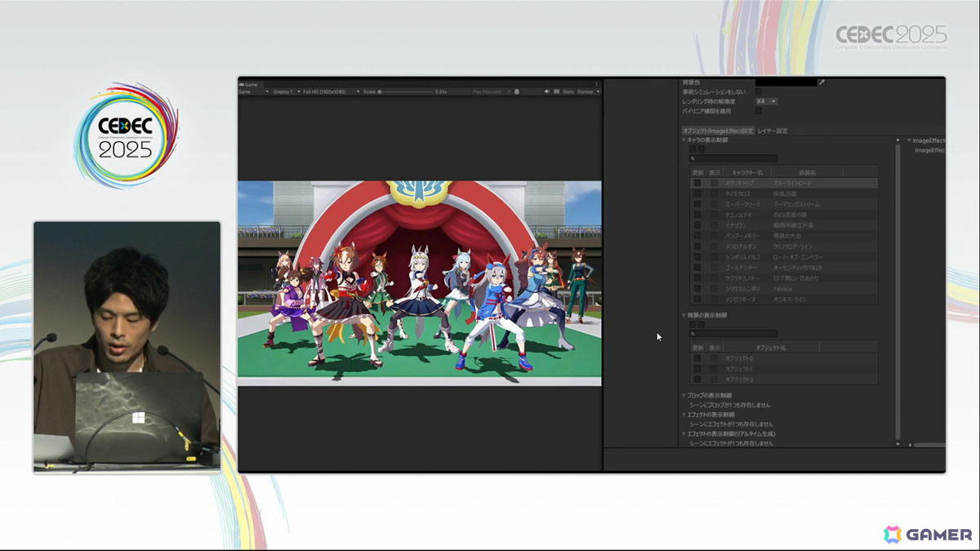Open the 背景色 black color swatch

point(786,82)
